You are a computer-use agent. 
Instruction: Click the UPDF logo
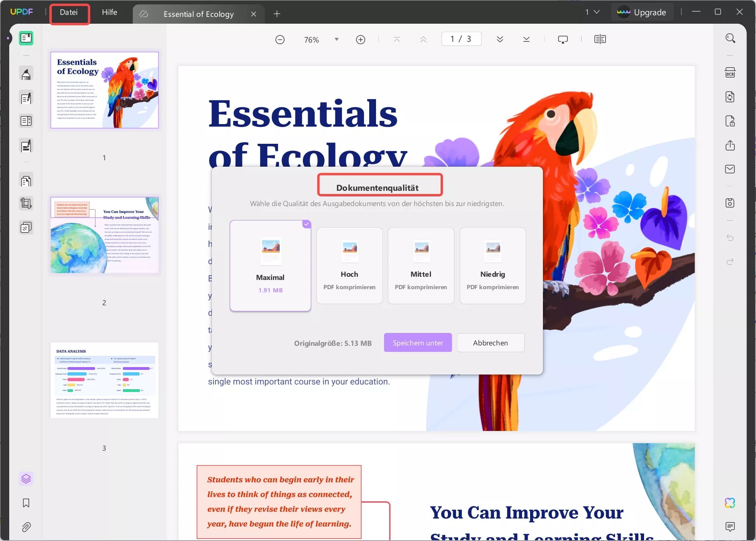pos(22,12)
